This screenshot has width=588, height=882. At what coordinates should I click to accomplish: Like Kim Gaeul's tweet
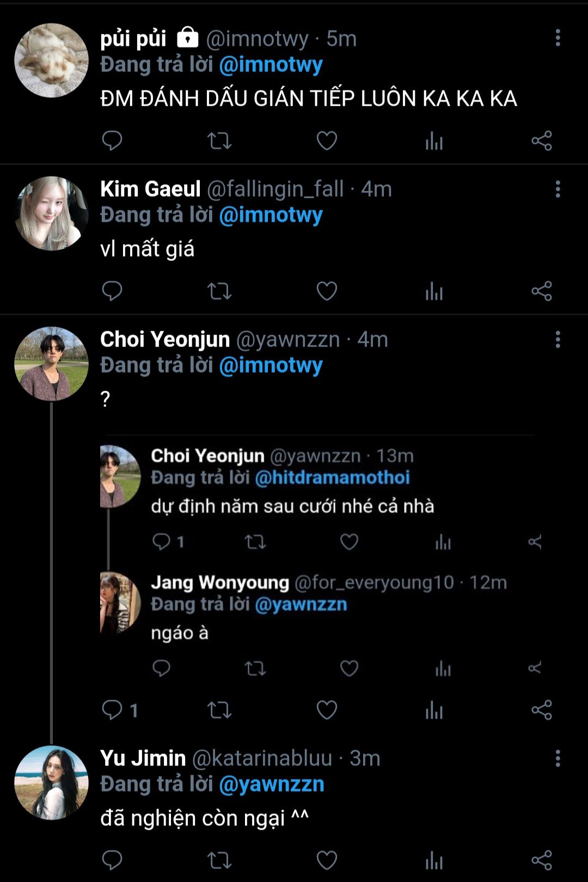[x=327, y=291]
